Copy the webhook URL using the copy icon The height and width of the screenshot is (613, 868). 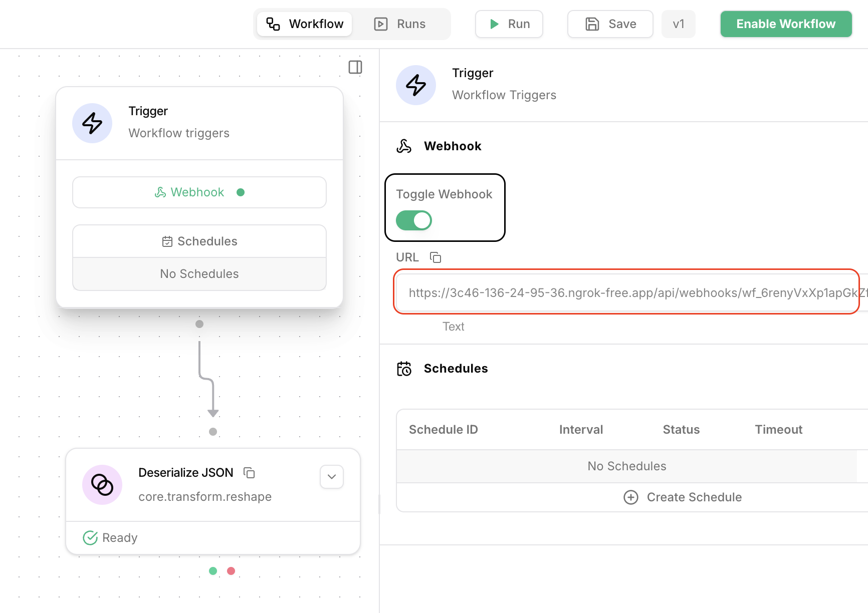(x=435, y=257)
